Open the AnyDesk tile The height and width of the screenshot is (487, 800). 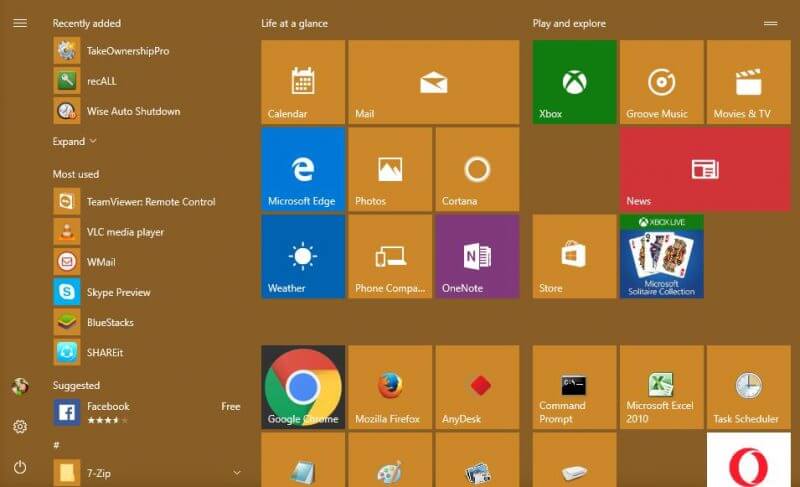click(478, 387)
